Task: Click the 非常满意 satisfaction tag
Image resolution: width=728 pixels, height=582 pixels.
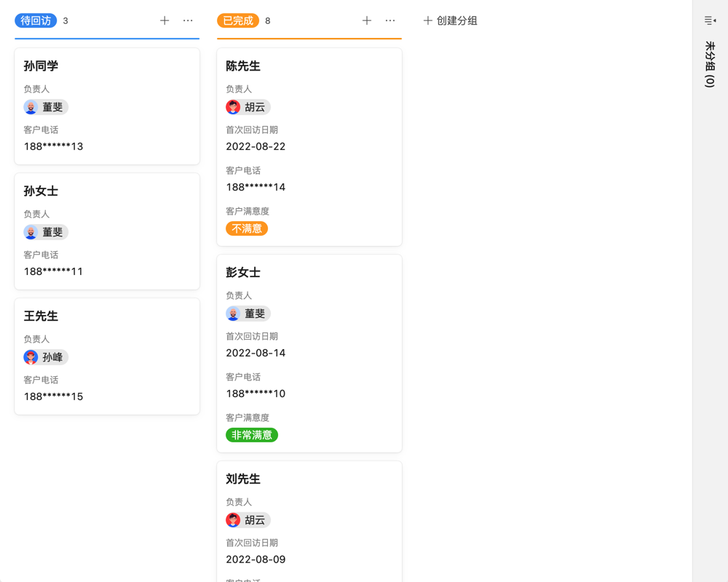Action: pyautogui.click(x=251, y=435)
